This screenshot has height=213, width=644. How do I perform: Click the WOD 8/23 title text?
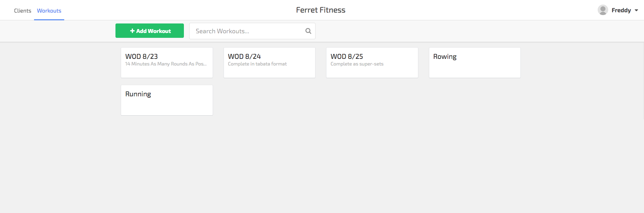click(x=141, y=56)
